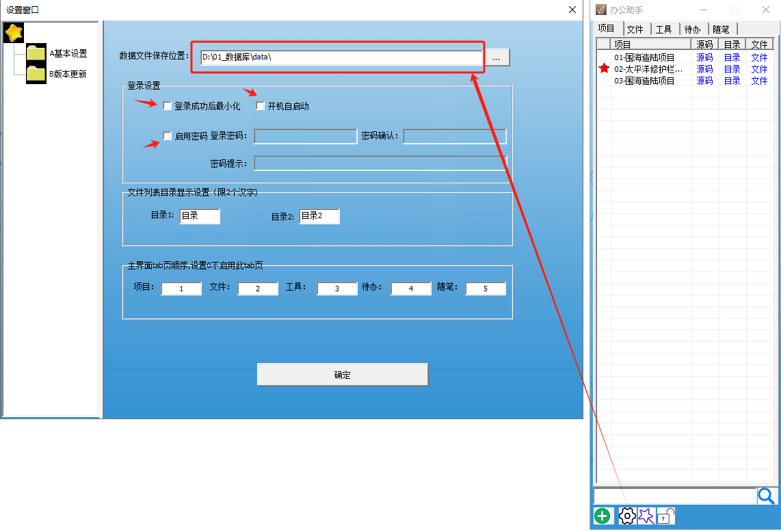Click the magnifier search icon
The width and height of the screenshot is (781, 532).
pyautogui.click(x=766, y=496)
